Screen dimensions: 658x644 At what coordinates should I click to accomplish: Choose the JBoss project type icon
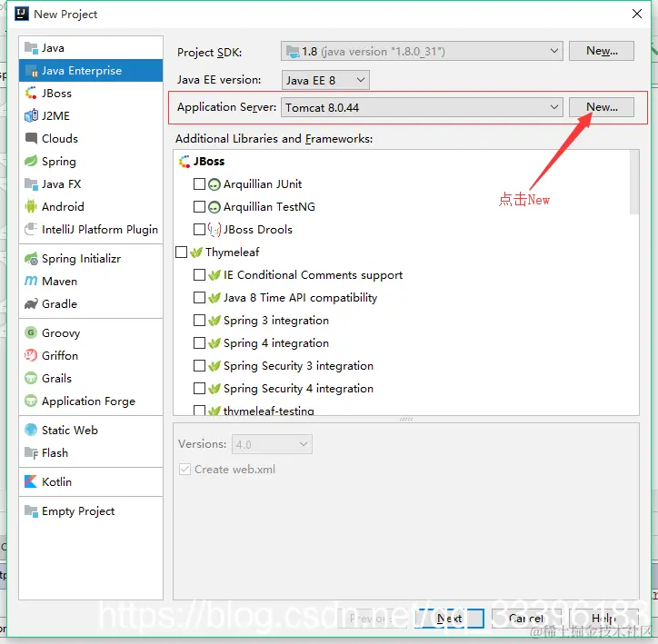coord(31,93)
